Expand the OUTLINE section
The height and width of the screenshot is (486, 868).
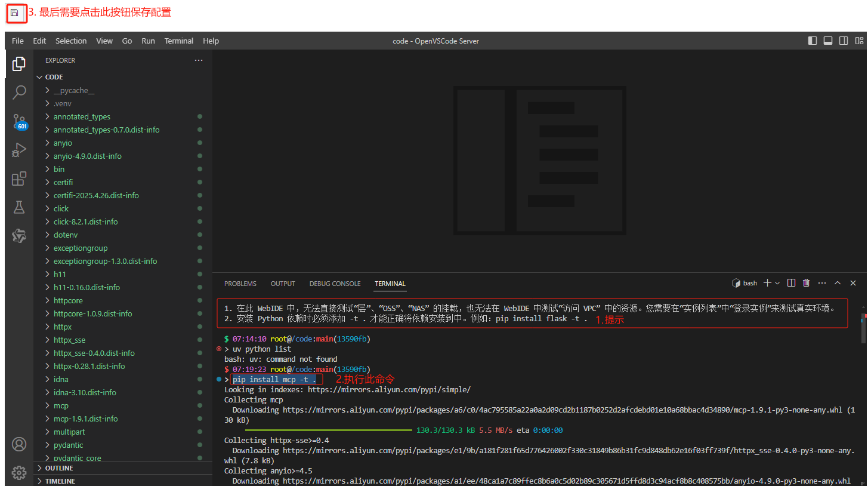[59, 468]
